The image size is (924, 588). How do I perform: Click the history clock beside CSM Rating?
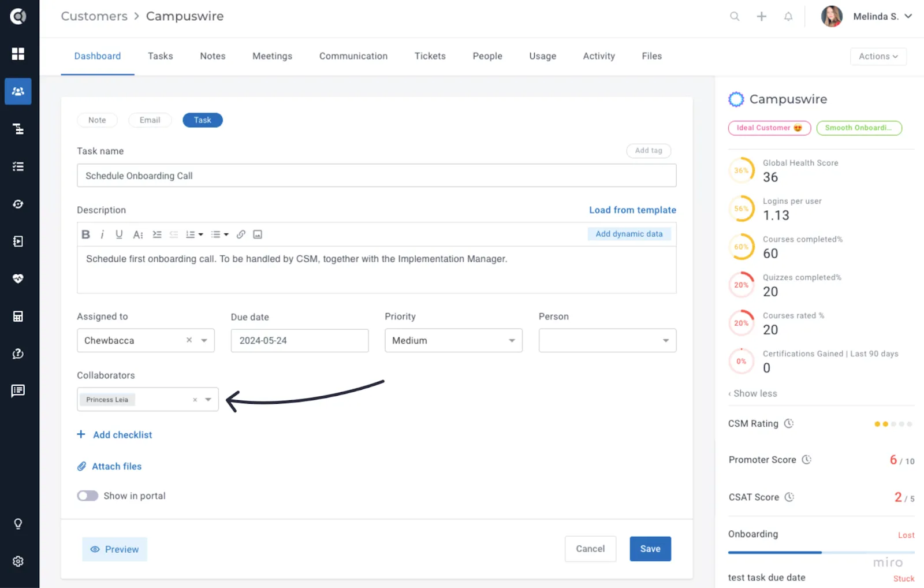[789, 423]
